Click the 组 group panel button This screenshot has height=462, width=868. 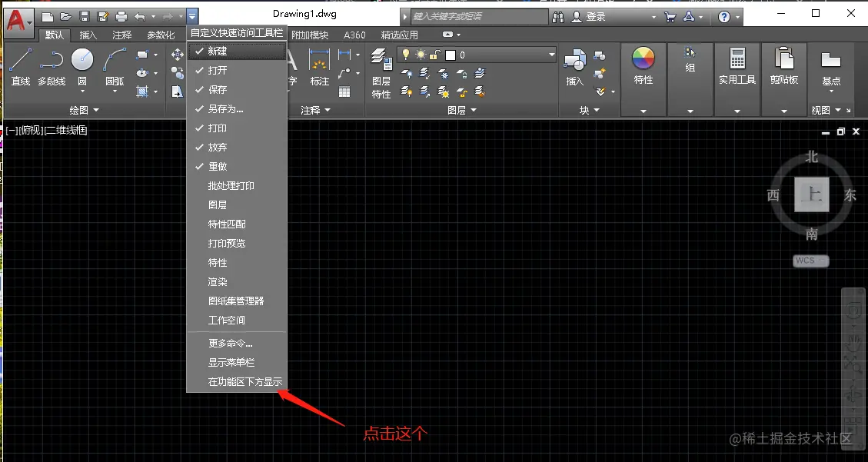pos(690,79)
